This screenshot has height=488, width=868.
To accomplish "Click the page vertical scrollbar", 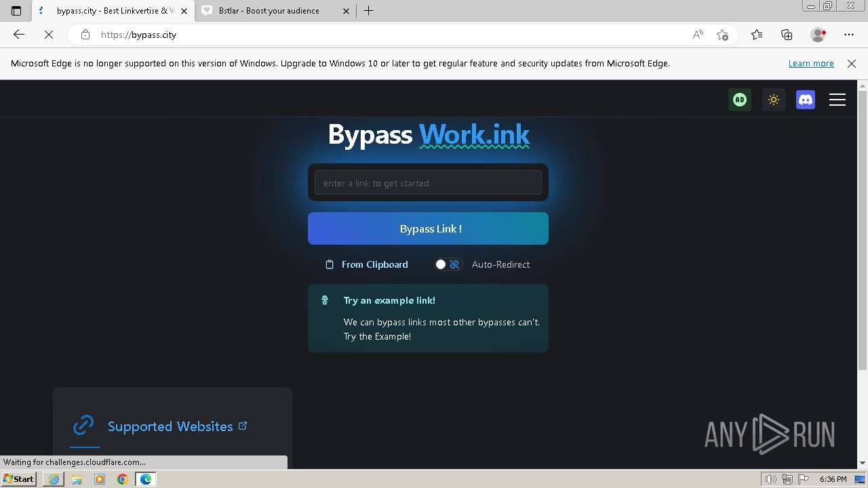I will pyautogui.click(x=863, y=230).
